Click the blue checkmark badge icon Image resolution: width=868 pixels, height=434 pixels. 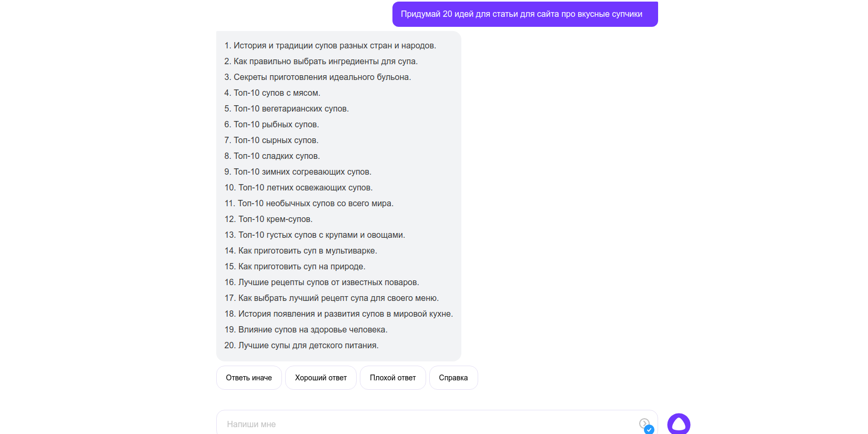point(649,429)
